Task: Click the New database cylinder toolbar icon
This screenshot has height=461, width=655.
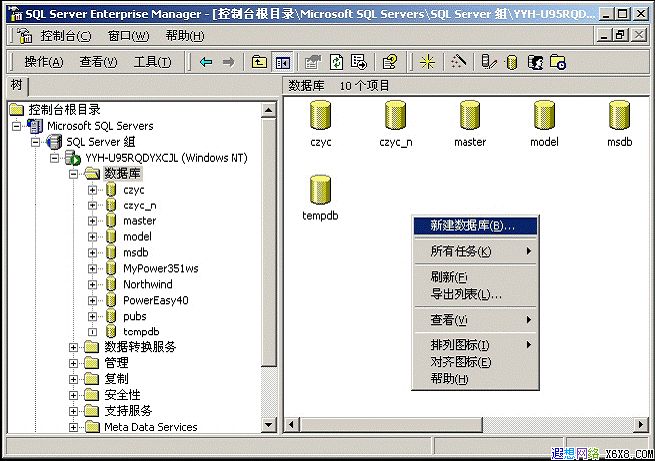Action: click(x=512, y=62)
